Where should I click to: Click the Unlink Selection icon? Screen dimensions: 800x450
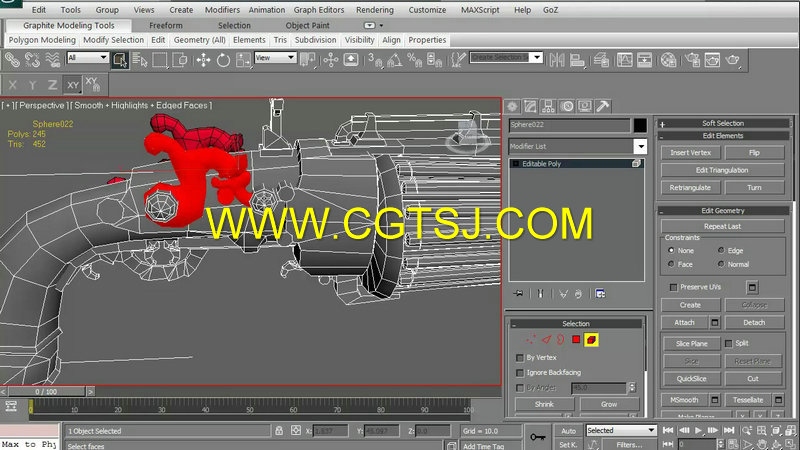(x=33, y=60)
